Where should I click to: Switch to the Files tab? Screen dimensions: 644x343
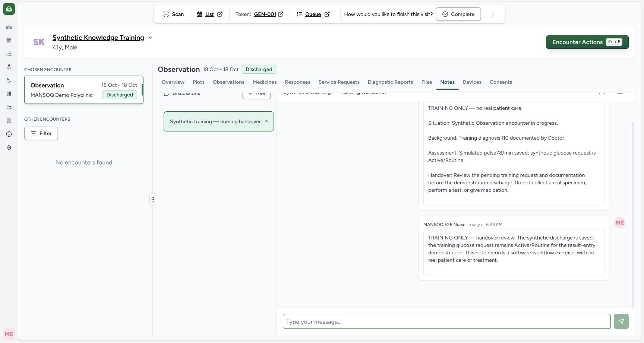point(426,82)
